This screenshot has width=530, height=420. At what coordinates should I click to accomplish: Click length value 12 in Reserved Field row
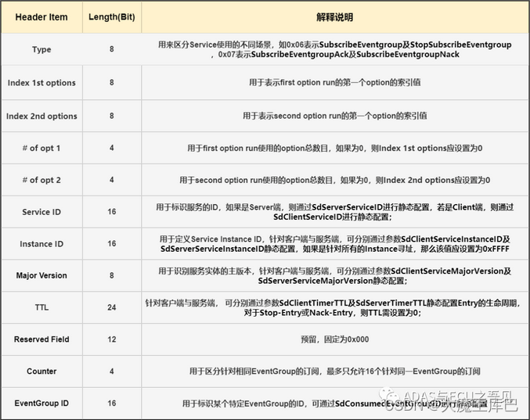[x=111, y=339]
